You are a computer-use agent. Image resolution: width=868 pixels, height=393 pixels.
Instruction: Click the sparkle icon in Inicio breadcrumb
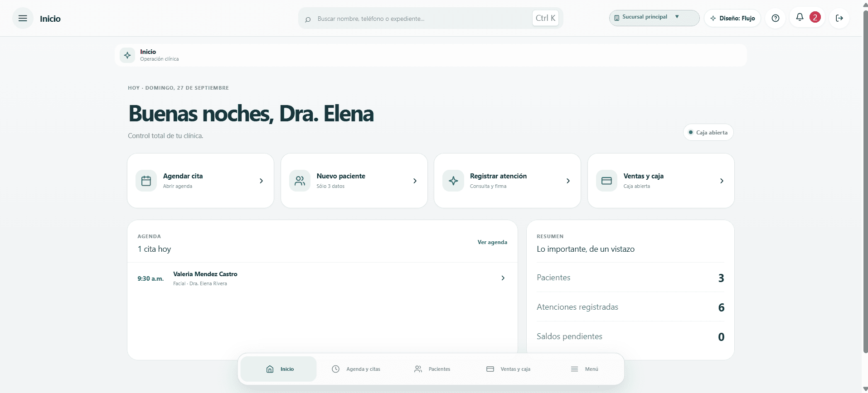click(127, 55)
